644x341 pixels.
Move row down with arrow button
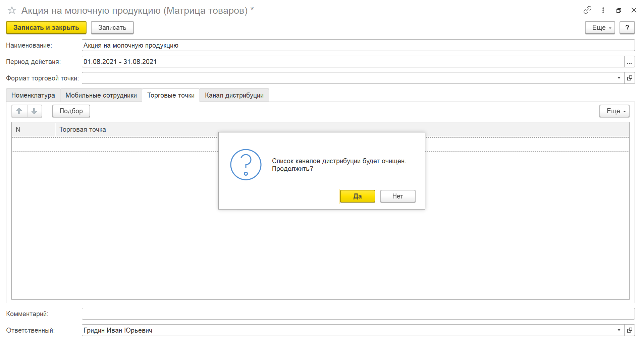34,111
